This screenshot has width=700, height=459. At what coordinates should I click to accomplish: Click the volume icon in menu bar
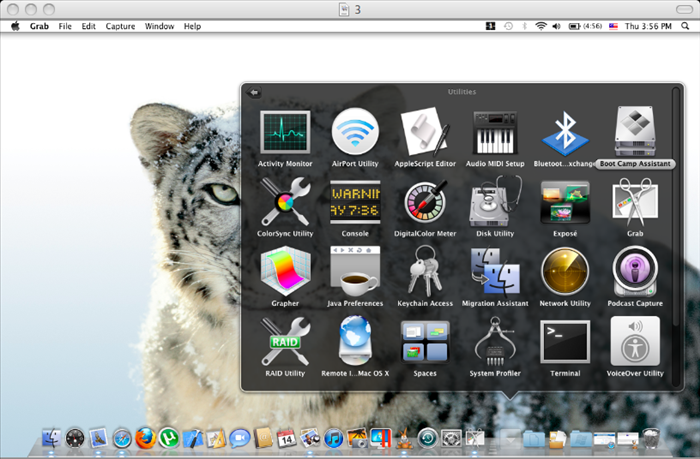click(556, 26)
